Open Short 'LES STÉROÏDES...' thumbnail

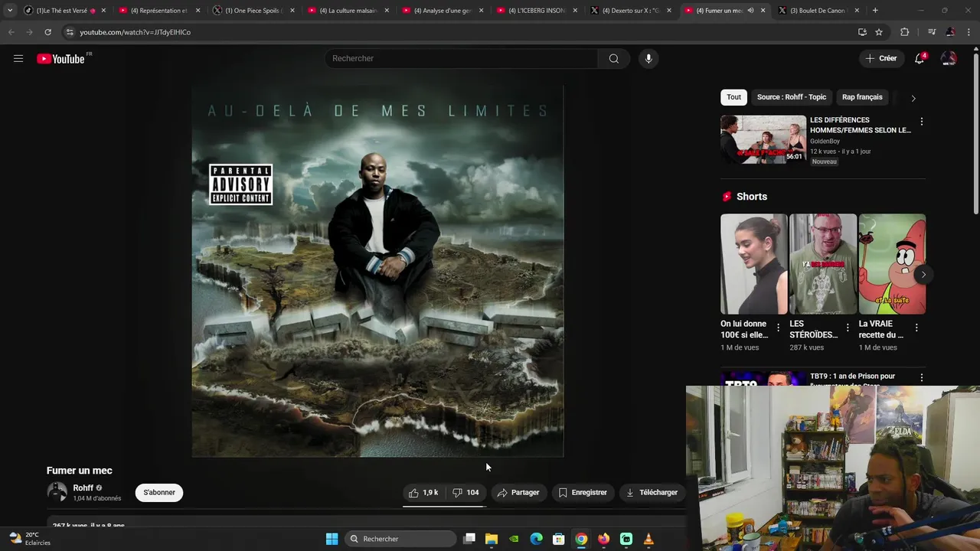(x=823, y=264)
